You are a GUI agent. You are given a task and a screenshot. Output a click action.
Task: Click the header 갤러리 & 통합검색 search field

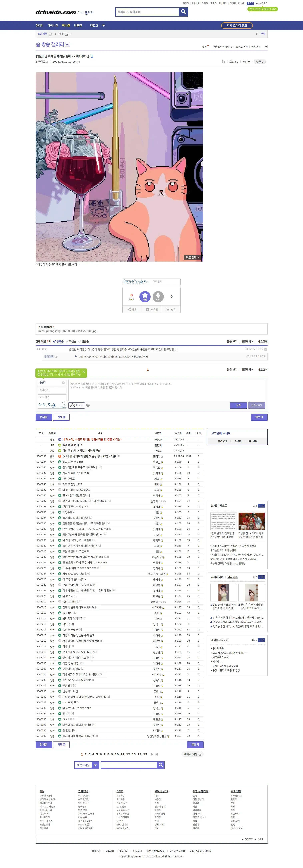147,12
